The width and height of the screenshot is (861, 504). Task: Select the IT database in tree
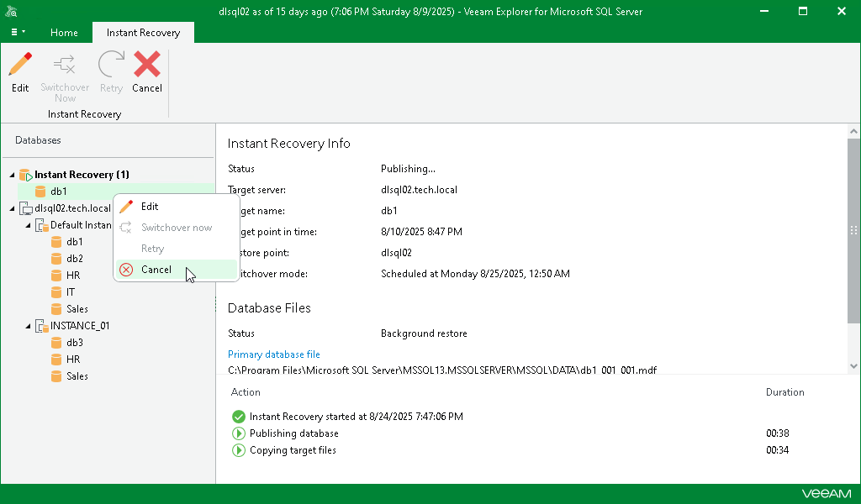pos(71,292)
